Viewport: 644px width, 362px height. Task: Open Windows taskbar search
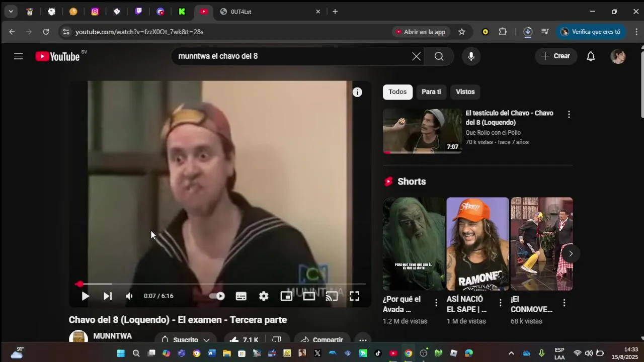point(136,353)
